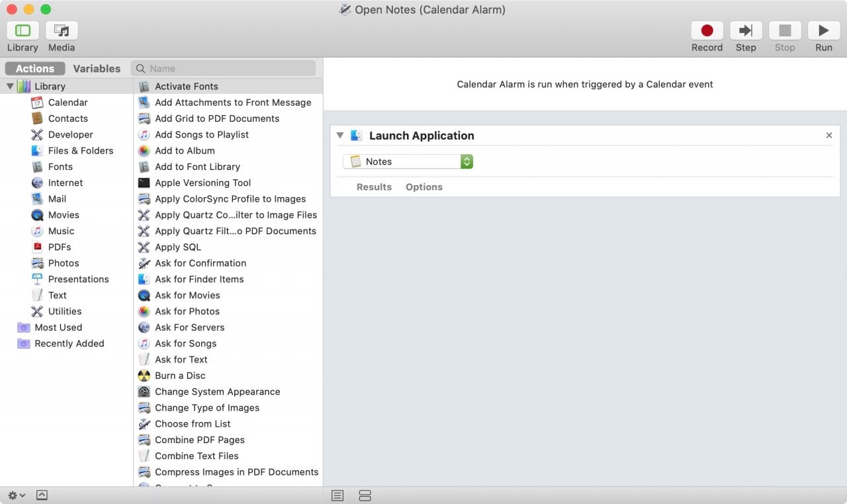Screen dimensions: 847x504
Task: Choose the Burn a Disc action
Action: (180, 376)
